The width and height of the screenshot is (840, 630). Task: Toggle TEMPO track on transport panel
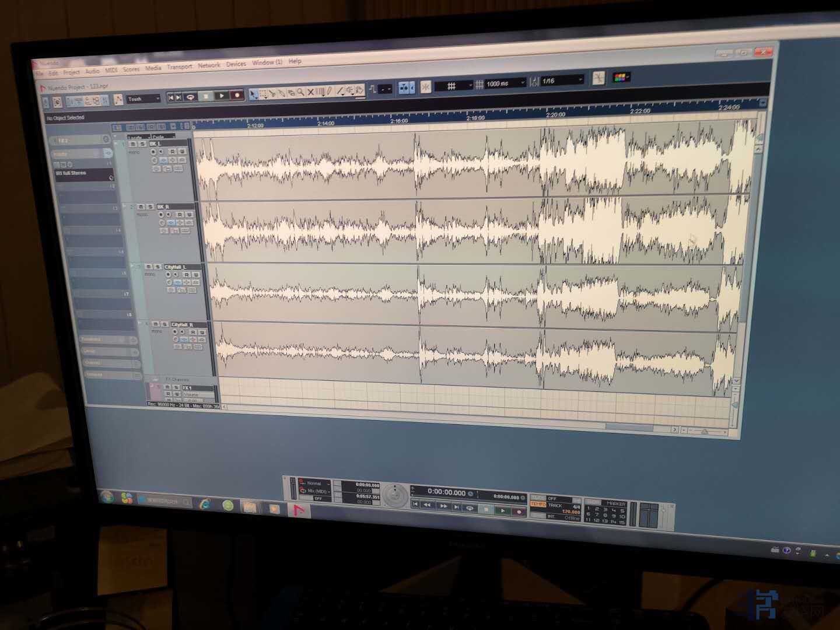pyautogui.click(x=538, y=505)
